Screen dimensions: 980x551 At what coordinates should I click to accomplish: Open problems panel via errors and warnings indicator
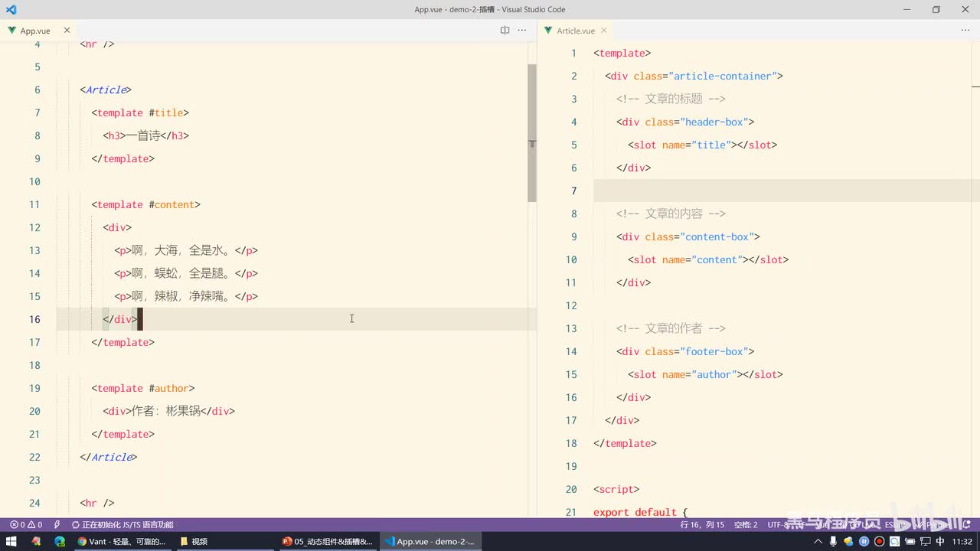click(25, 525)
